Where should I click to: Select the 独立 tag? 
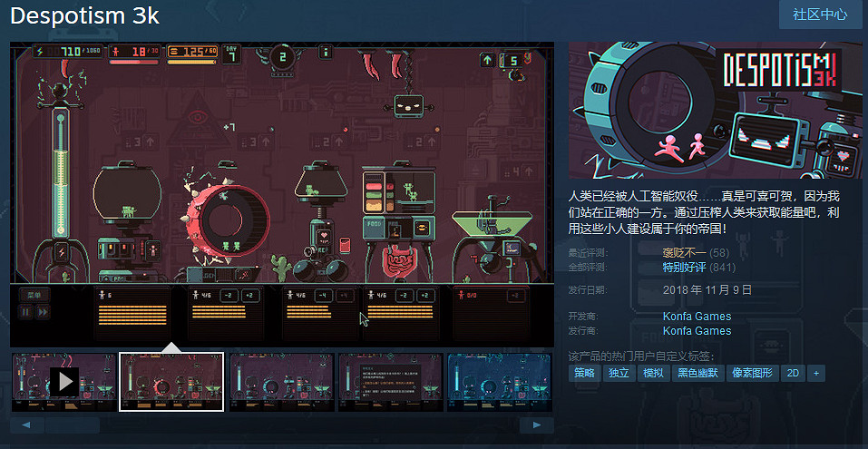[x=619, y=373]
